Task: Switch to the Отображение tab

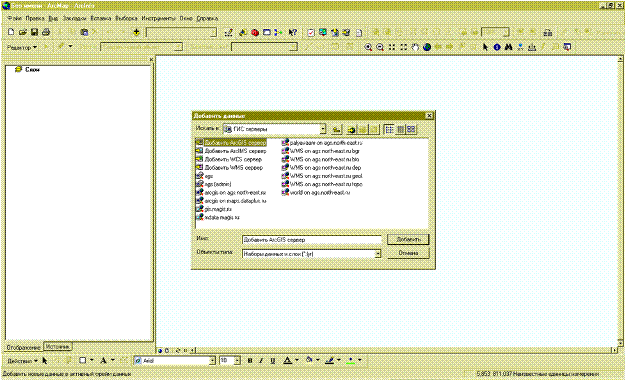Action: pos(23,347)
